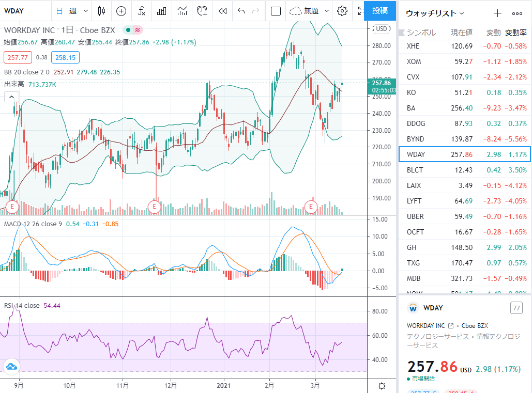The height and width of the screenshot is (393, 532).
Task: Expand the timeframe dropdown arrow
Action: click(86, 11)
